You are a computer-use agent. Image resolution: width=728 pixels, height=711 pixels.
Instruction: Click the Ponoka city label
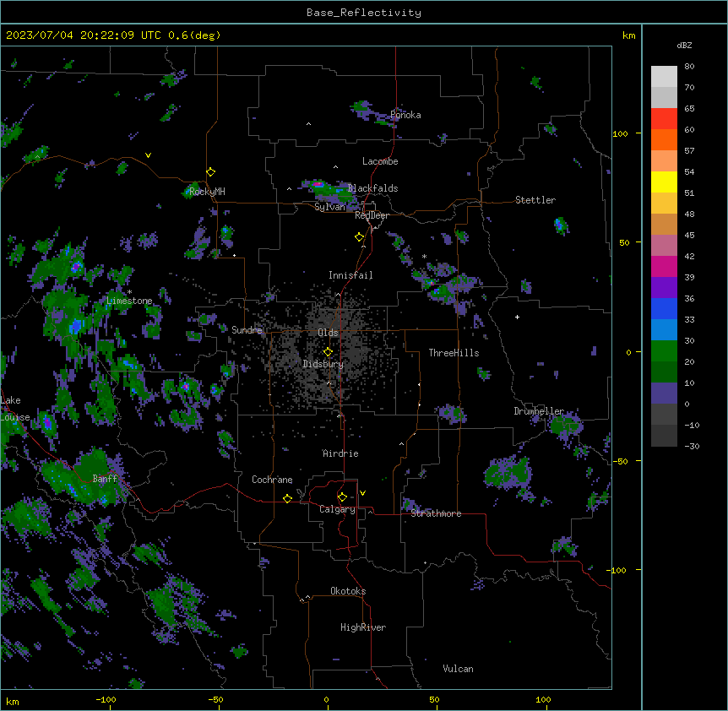pyautogui.click(x=405, y=115)
